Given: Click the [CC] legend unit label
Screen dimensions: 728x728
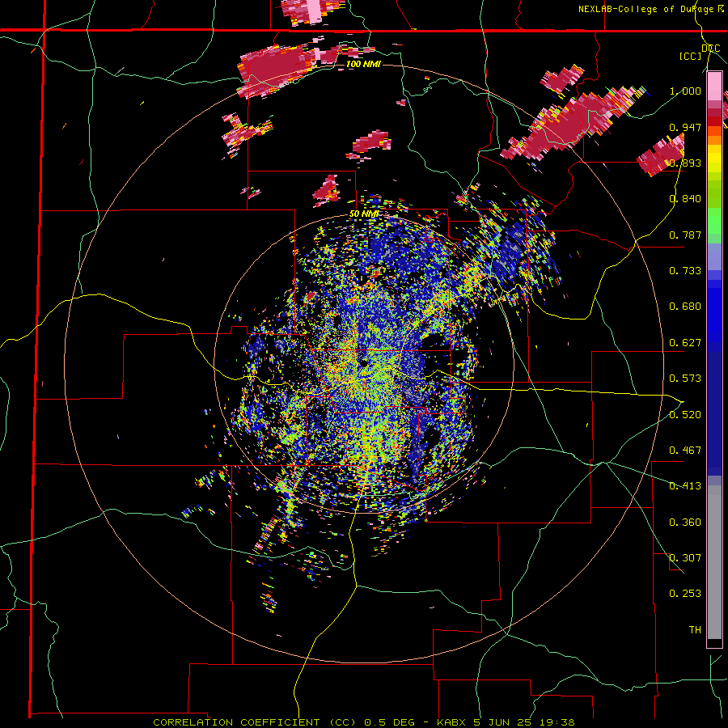Looking at the screenshot, I should (x=691, y=56).
